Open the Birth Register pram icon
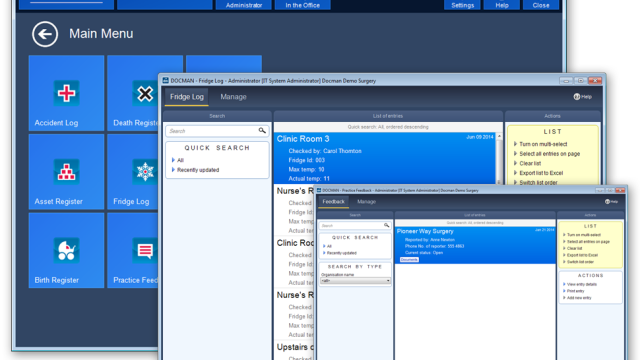This screenshot has width=640, height=360. (66, 250)
